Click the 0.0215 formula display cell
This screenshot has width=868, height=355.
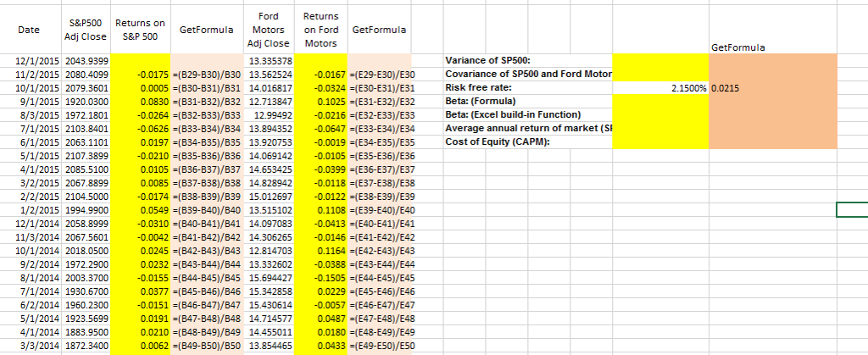(773, 87)
